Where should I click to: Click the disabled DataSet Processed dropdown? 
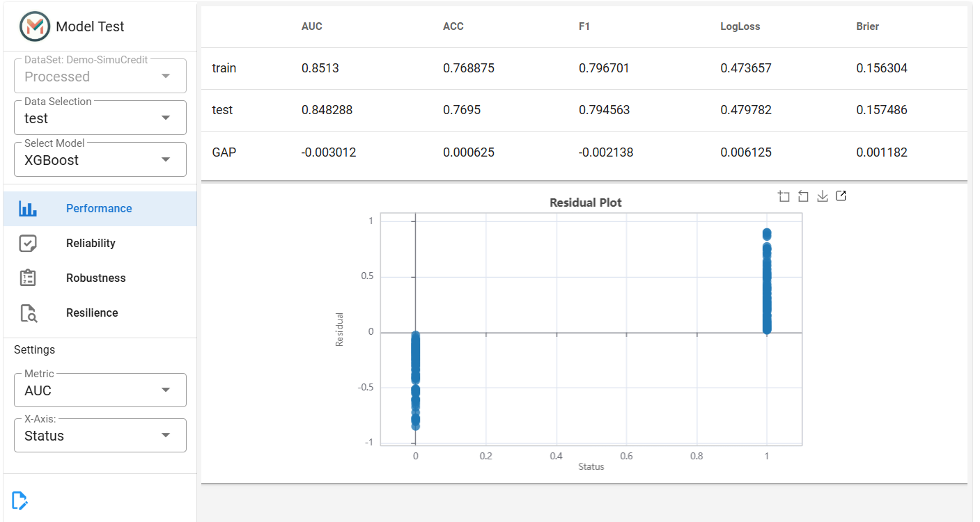(x=100, y=76)
